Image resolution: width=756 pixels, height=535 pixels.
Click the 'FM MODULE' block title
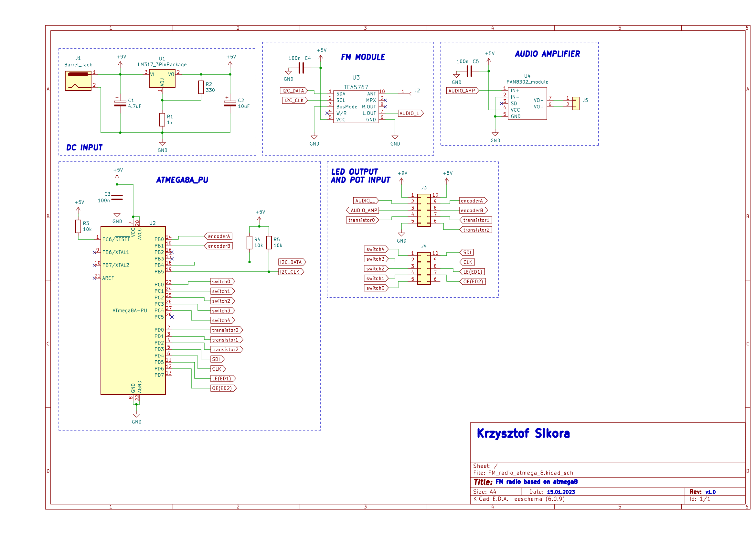[363, 57]
